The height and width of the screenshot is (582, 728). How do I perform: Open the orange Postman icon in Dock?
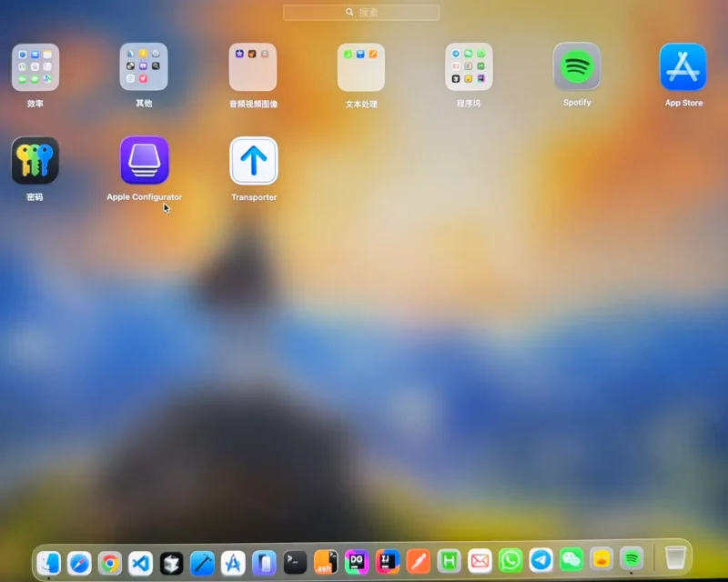[419, 561]
